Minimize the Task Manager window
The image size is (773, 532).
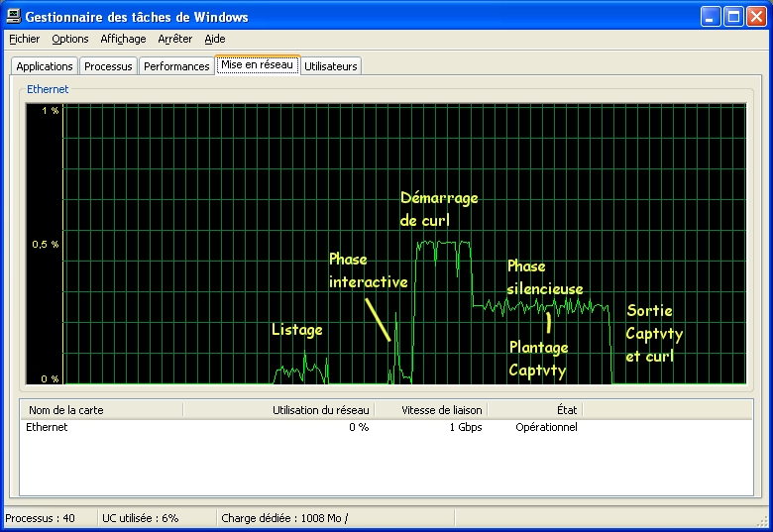coord(712,17)
